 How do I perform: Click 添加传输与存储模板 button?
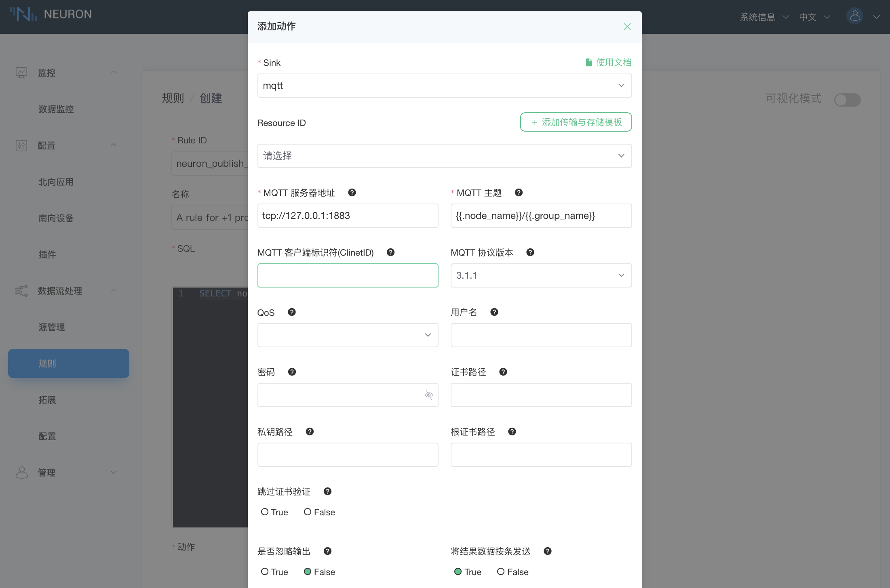[576, 122]
